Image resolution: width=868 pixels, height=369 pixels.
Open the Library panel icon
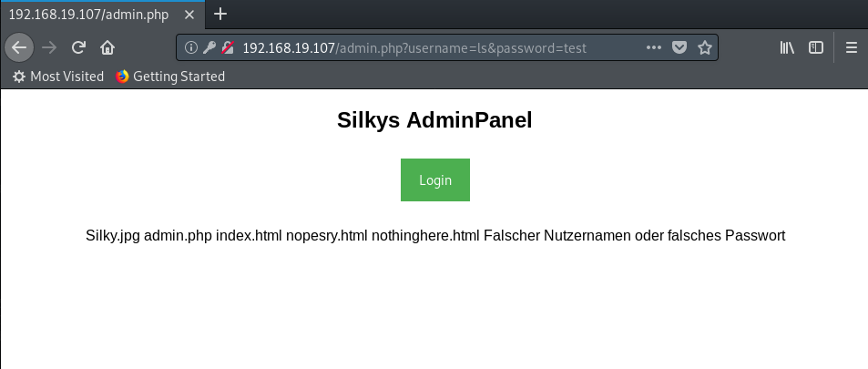(787, 47)
